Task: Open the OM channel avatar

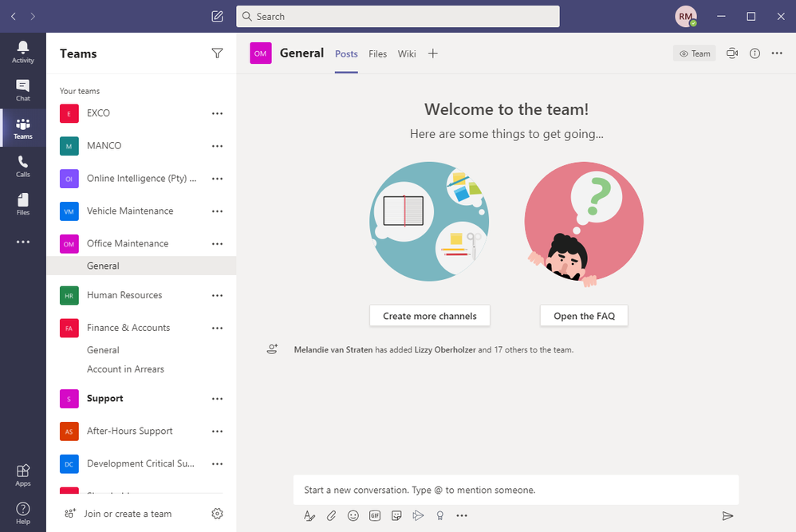Action: 261,53
